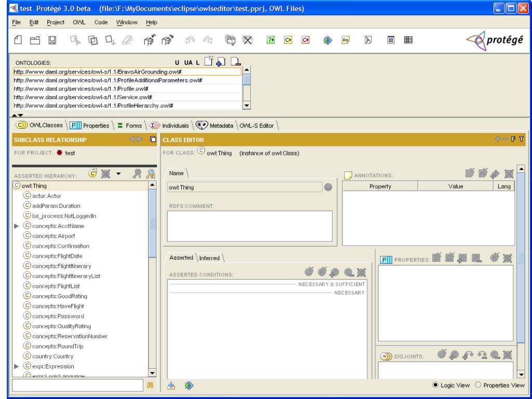This screenshot has height=399, width=532.
Task: Save the project using the floppy disk icon
Action: click(52, 41)
